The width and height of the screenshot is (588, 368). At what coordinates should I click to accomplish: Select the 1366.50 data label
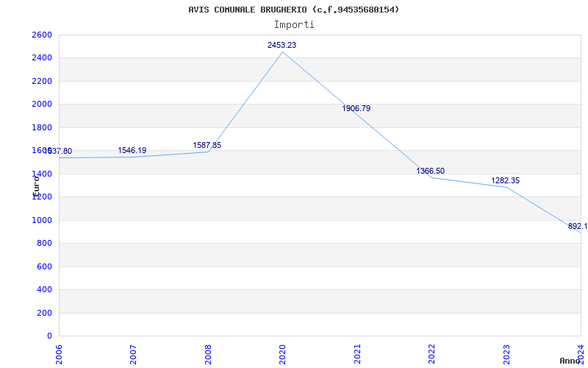[431, 171]
